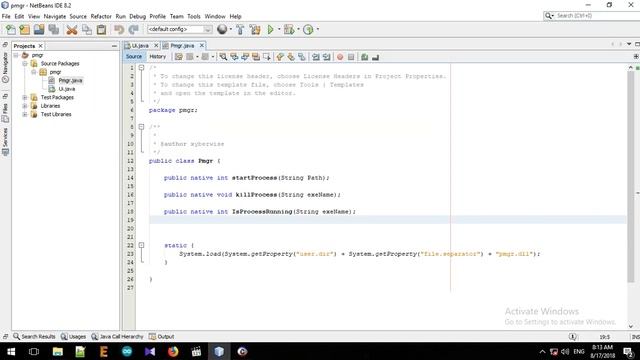This screenshot has height=360, width=640.
Task: Open the Navigate menu
Action: 55,16
